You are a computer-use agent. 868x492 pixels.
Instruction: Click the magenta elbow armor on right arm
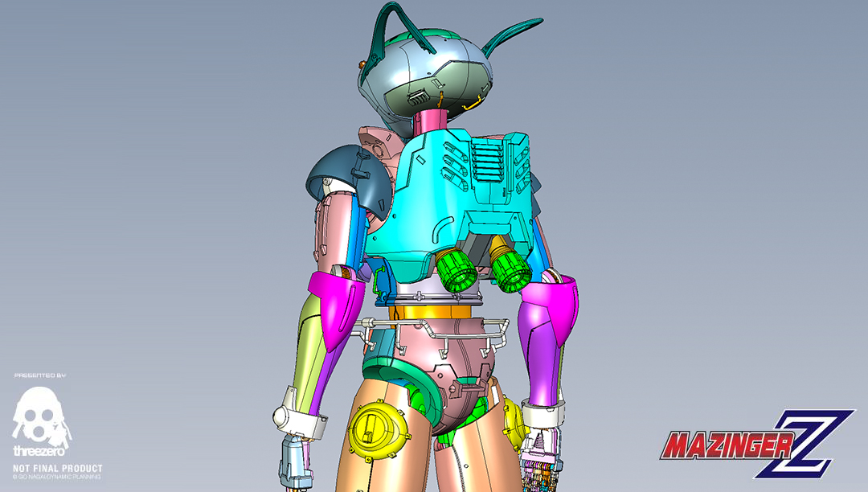[x=551, y=310]
